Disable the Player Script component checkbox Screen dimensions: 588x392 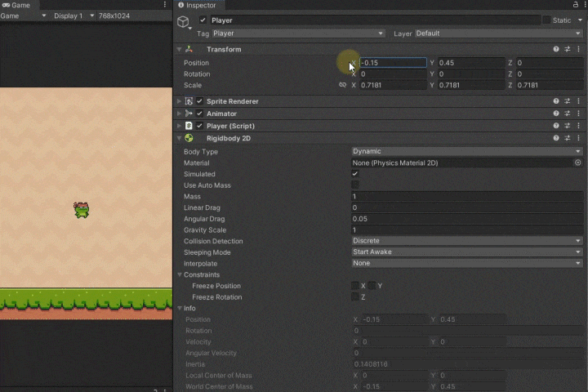199,126
